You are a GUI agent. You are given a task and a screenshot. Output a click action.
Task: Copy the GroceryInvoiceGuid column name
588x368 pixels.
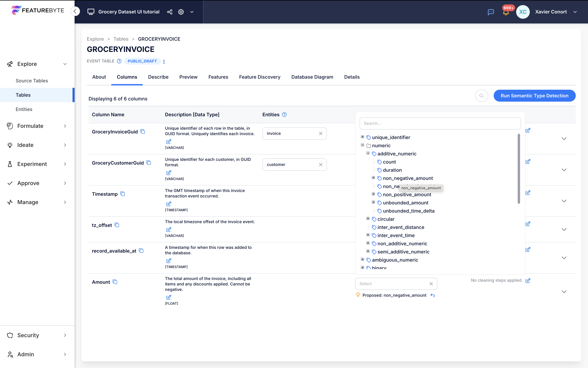(143, 132)
